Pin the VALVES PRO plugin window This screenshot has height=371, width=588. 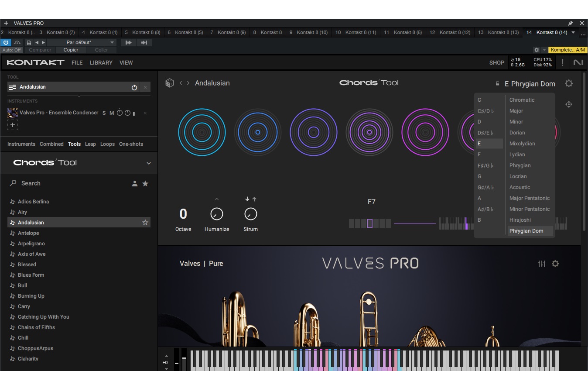click(571, 23)
